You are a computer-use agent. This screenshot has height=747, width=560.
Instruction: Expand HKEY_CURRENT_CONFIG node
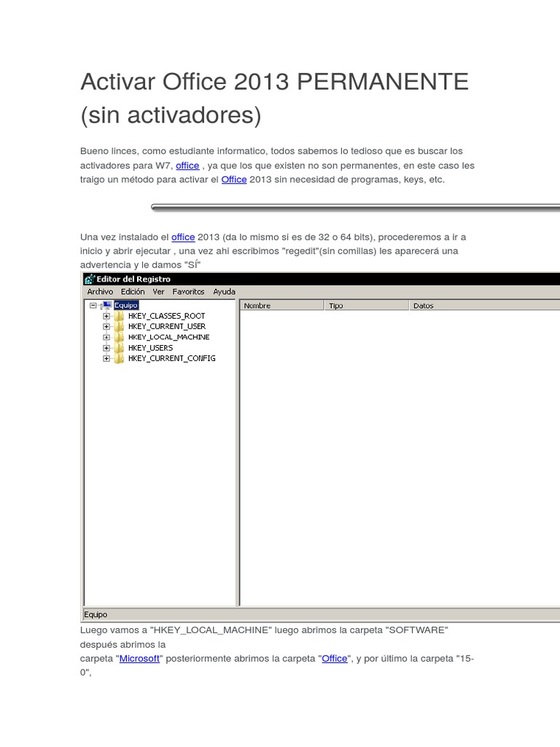click(x=106, y=358)
